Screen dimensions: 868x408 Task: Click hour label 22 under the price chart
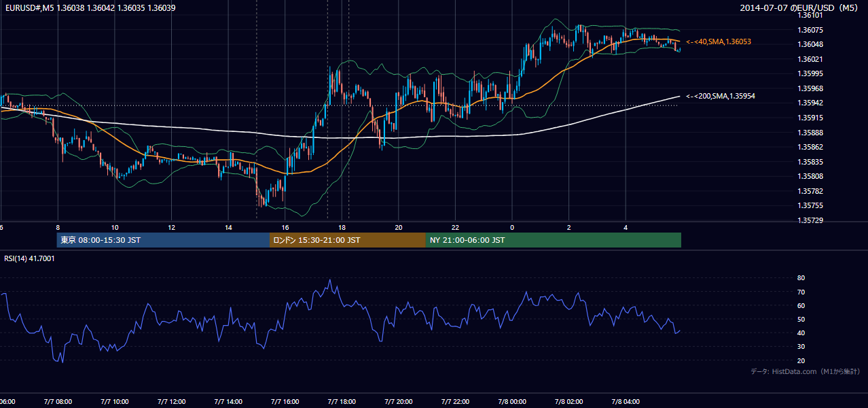pos(455,227)
